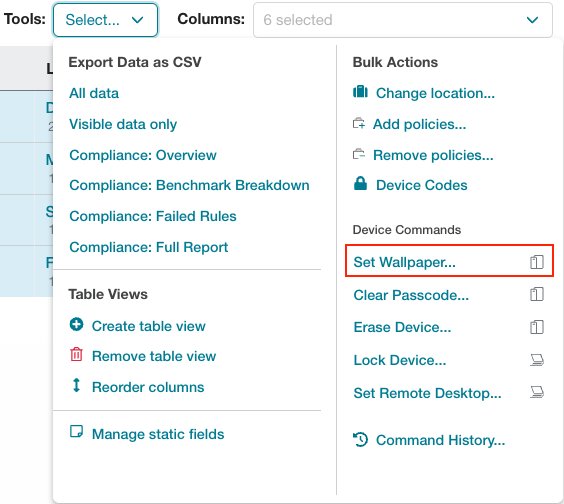Screen dimensions: 564x504
Task: Click the red trash icon for Remove table view
Action: point(76,354)
